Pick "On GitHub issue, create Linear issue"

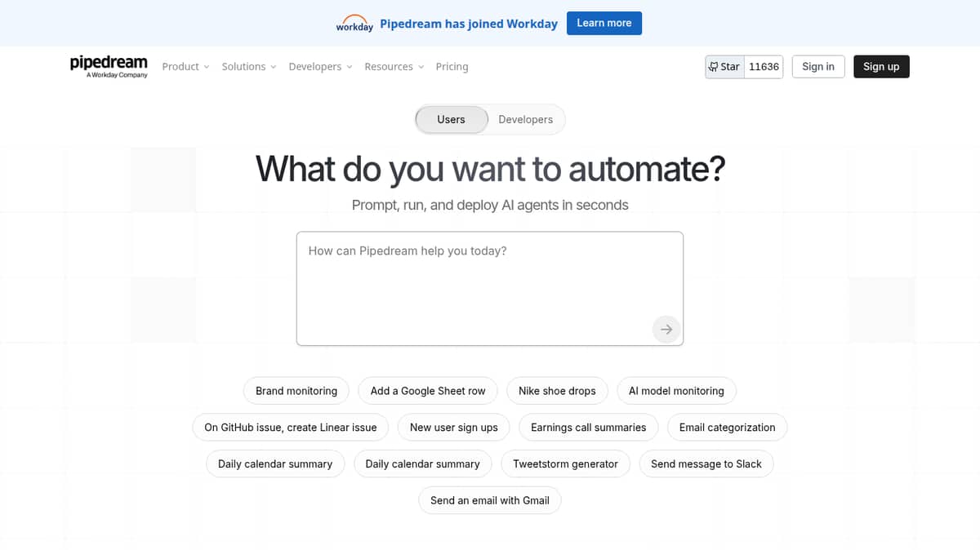pyautogui.click(x=291, y=428)
